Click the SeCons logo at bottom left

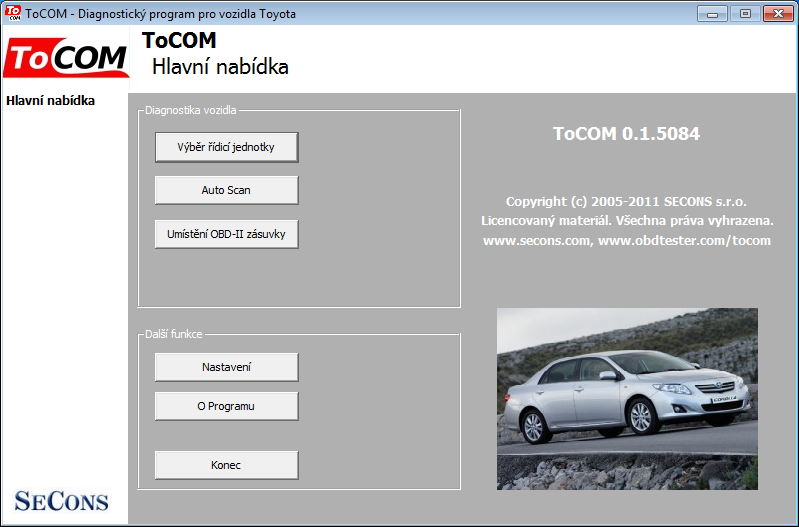(x=62, y=500)
